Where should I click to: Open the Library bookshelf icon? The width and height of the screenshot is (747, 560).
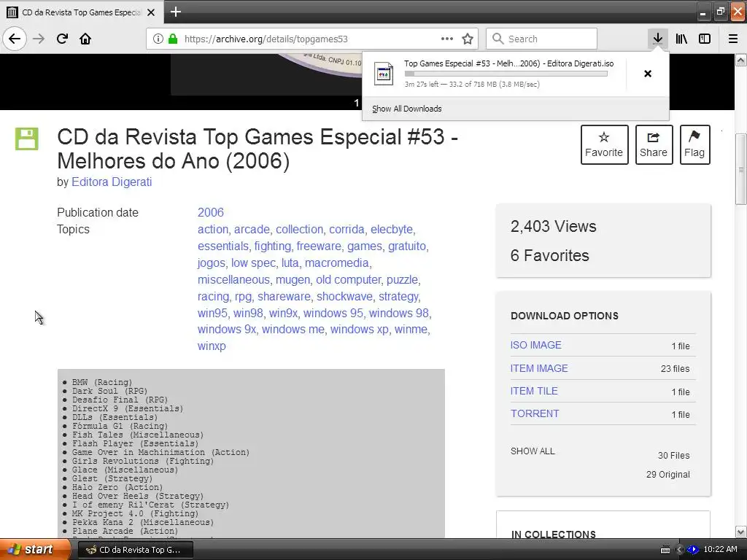pos(681,39)
